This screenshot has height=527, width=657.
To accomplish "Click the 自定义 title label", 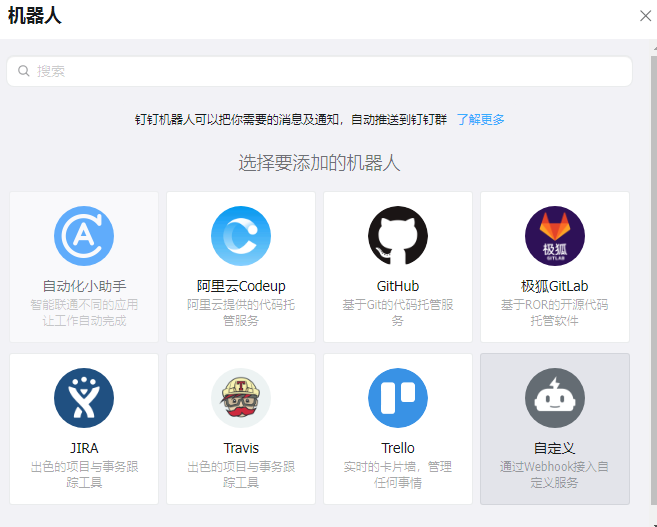I will 554,448.
